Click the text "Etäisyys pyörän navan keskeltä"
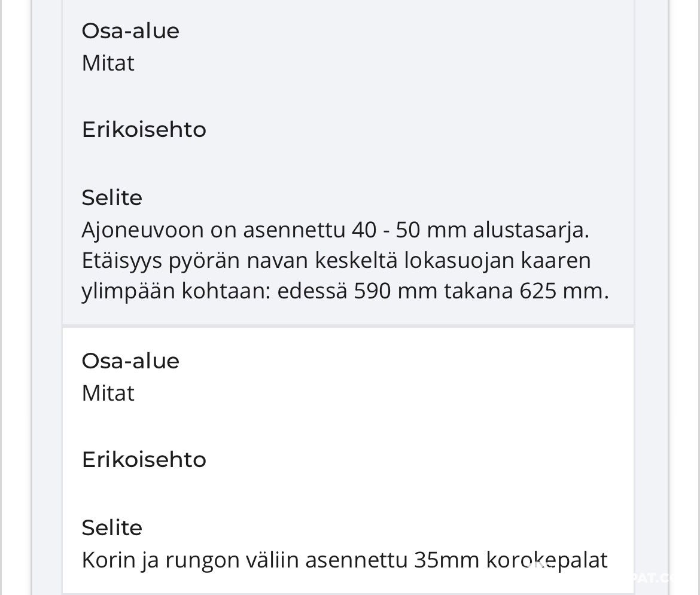 (239, 261)
